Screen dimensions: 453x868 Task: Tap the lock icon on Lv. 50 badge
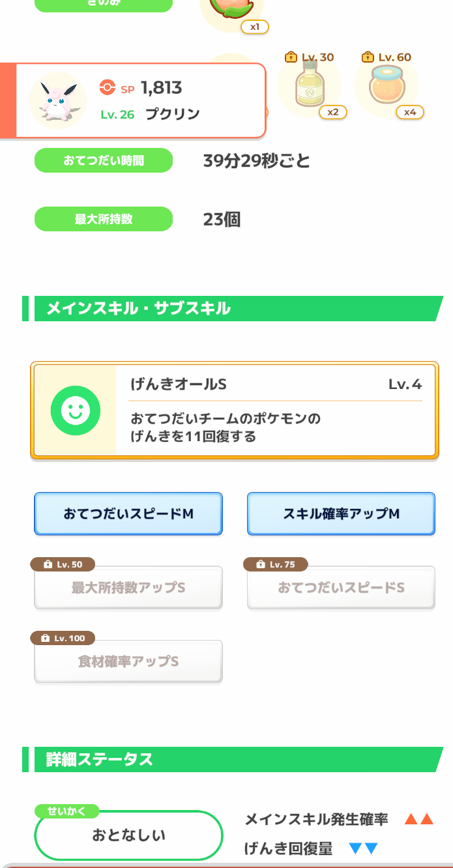pyautogui.click(x=48, y=564)
